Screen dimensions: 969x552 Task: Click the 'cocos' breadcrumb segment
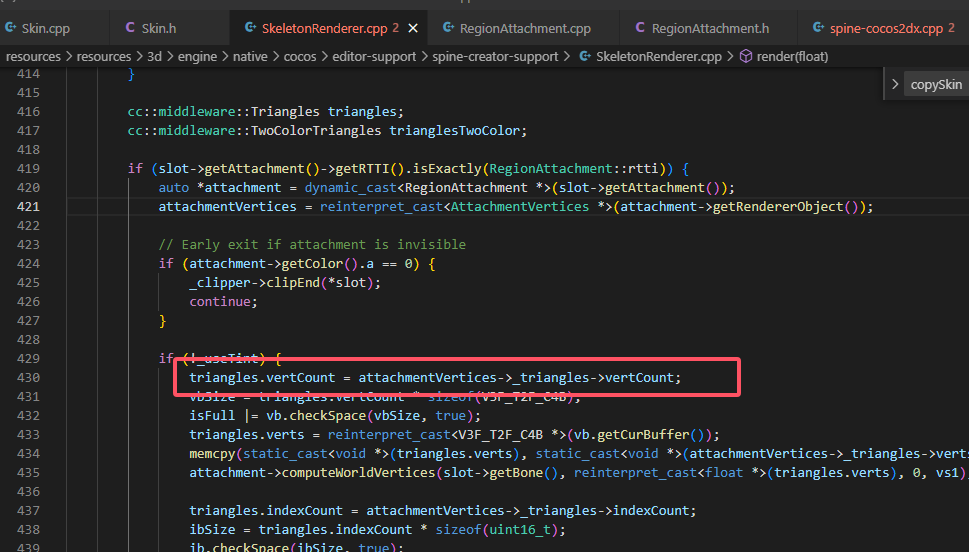tap(300, 57)
